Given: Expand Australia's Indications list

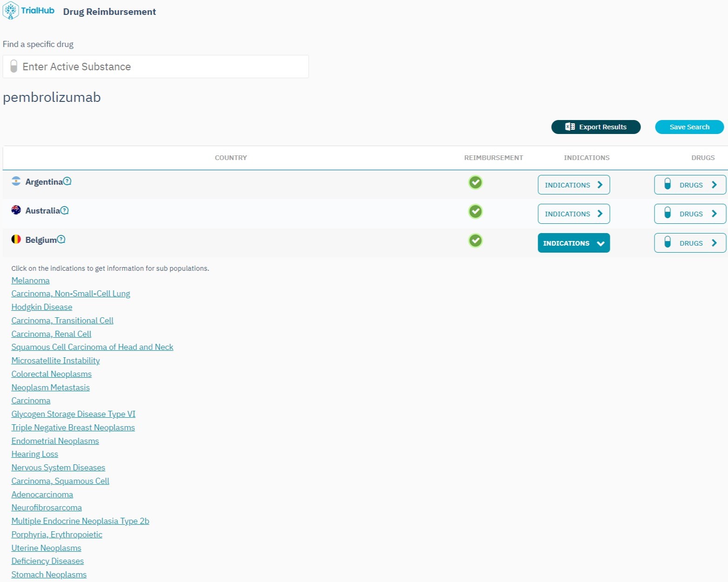Looking at the screenshot, I should coord(573,214).
